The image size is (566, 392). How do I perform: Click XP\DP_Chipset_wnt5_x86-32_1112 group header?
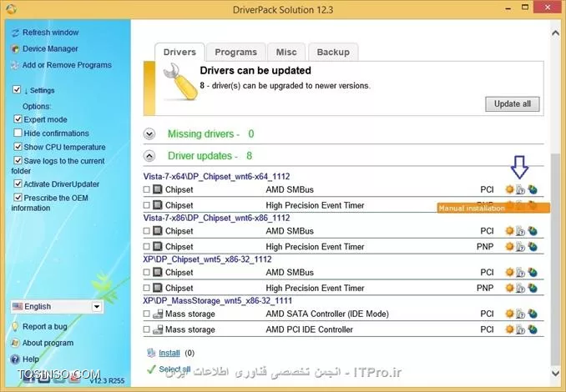click(208, 259)
